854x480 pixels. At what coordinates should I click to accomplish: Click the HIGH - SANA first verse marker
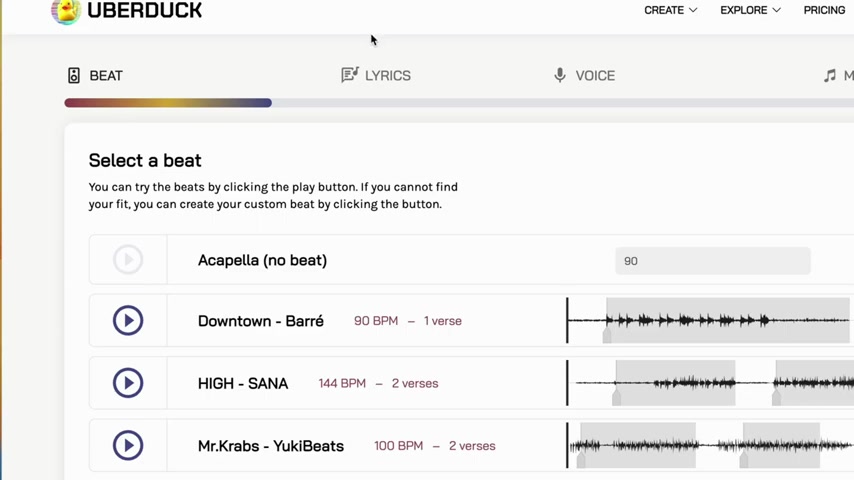click(617, 397)
